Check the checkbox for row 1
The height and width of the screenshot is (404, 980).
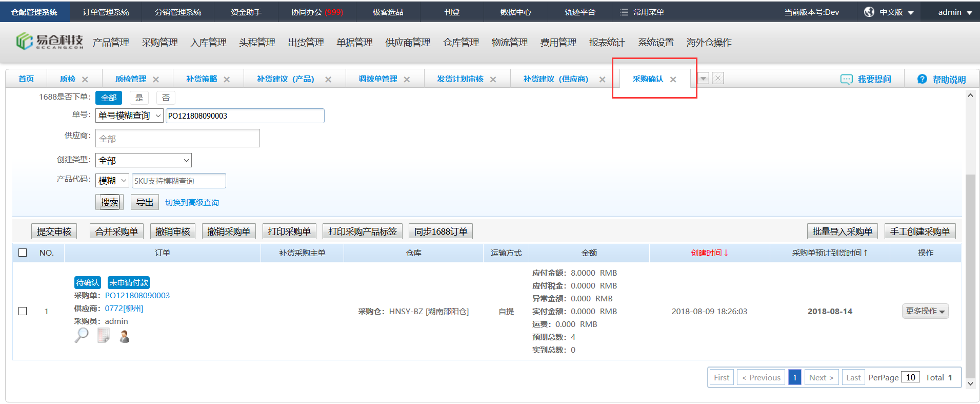coord(23,311)
